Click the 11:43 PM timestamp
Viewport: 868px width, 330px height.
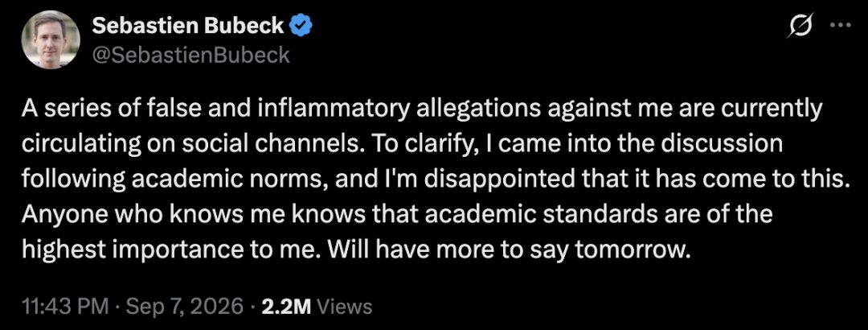65,306
